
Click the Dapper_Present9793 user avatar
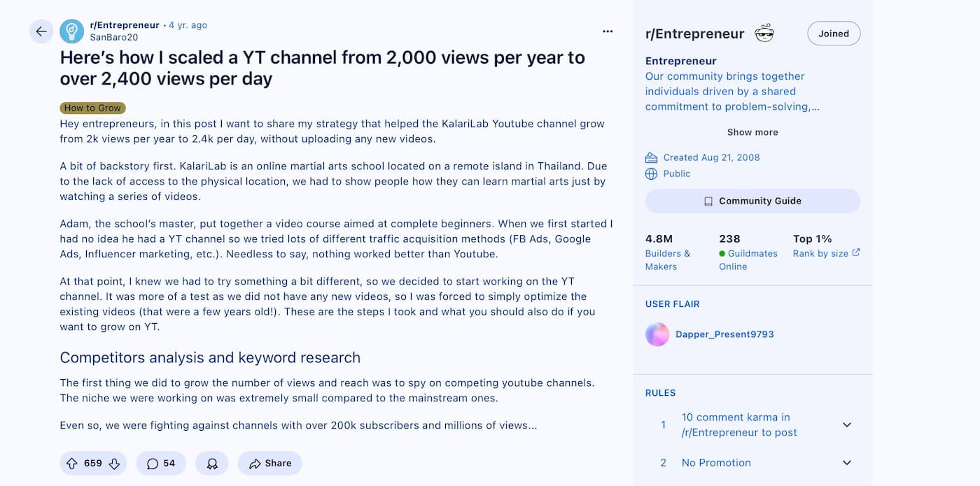point(657,334)
